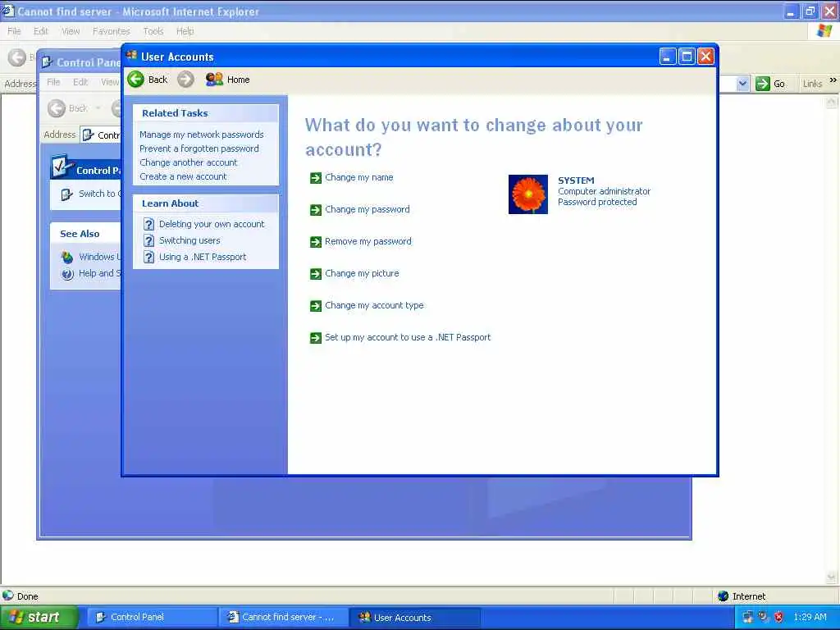
Task: Select Change another account
Action: (x=188, y=162)
